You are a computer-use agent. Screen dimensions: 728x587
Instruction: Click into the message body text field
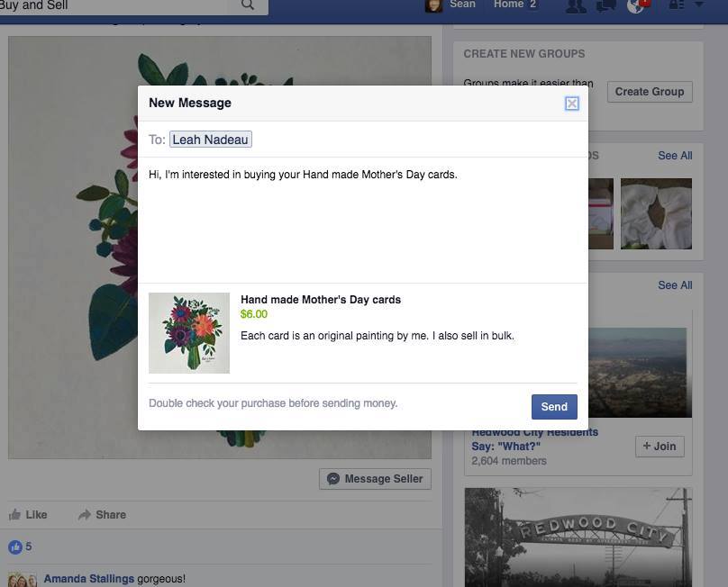point(362,220)
